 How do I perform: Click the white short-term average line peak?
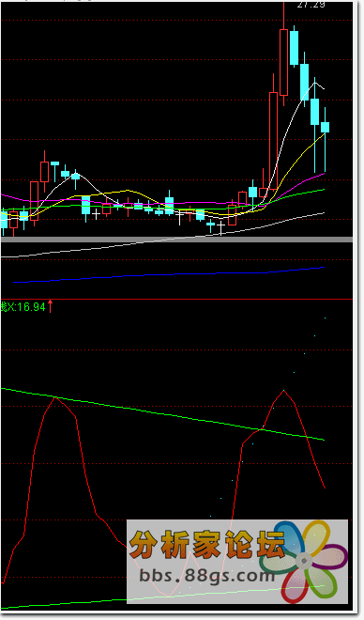(x=314, y=83)
